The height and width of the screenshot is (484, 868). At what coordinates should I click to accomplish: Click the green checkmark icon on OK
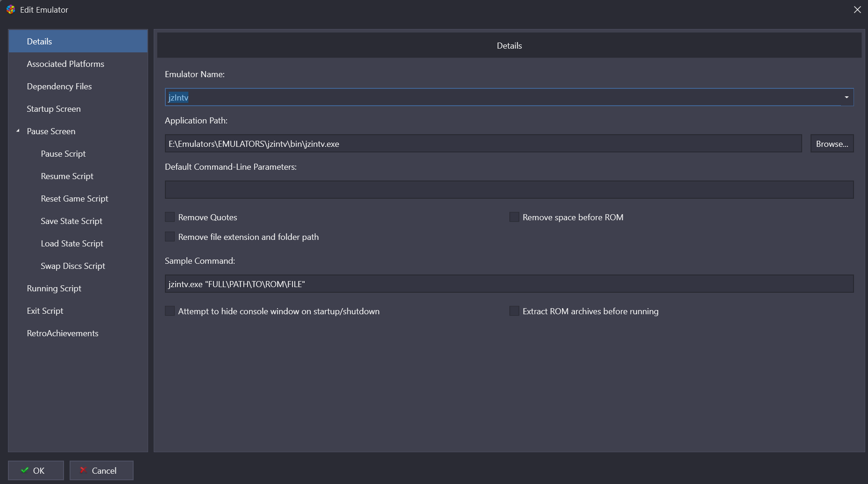point(25,470)
